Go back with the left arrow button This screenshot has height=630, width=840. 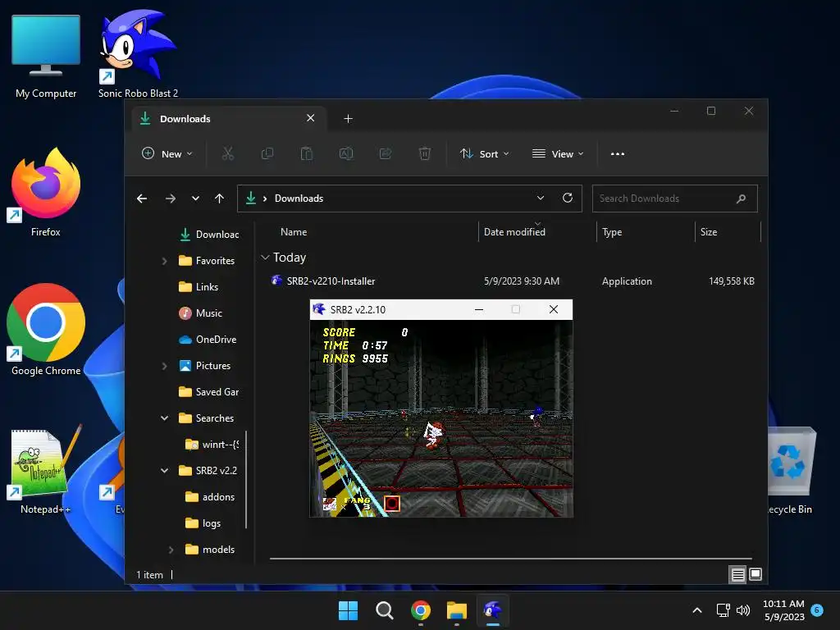tap(142, 199)
